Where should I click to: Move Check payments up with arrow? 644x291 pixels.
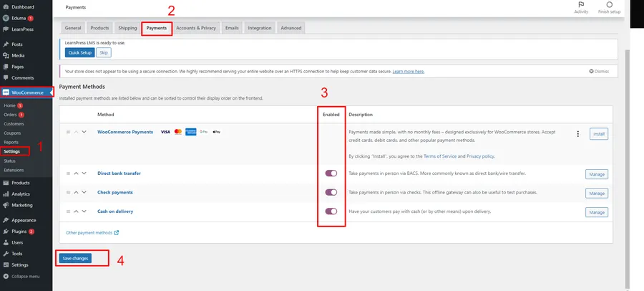76,192
